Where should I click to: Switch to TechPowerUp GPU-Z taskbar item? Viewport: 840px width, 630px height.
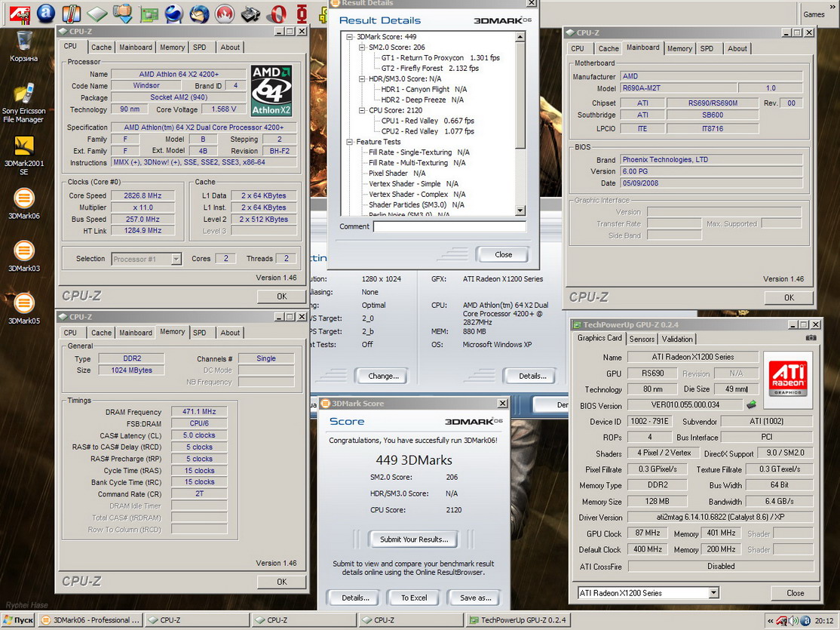coord(518,620)
